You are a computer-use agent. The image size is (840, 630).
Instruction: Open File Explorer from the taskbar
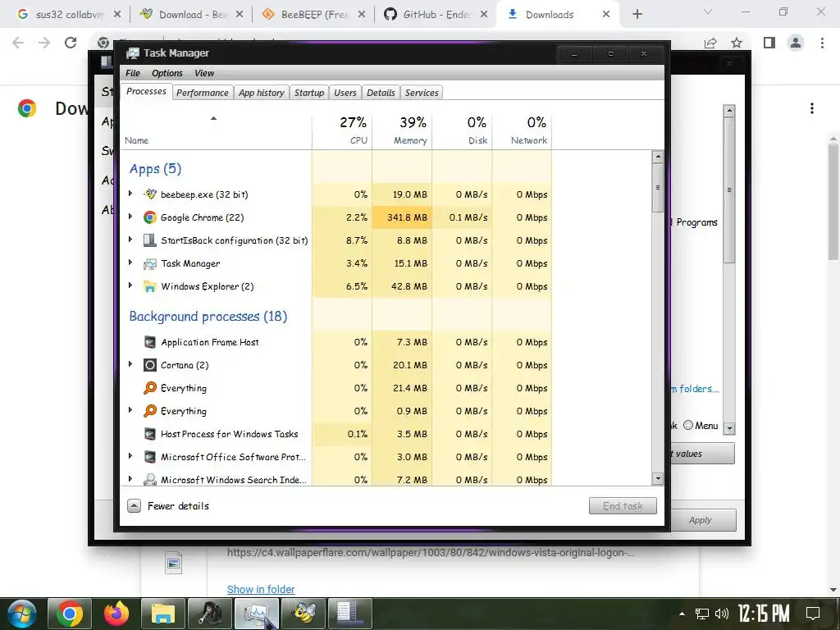coord(163,614)
